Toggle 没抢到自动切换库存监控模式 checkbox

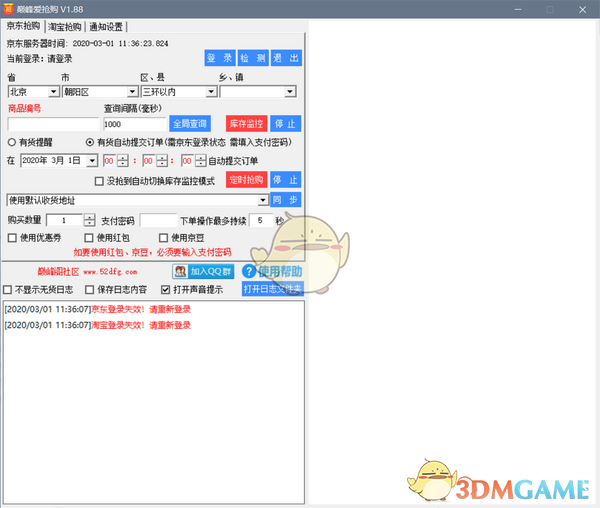[99, 181]
